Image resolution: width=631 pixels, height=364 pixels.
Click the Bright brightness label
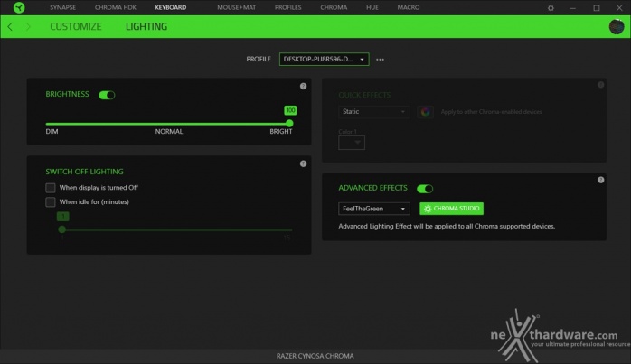pos(281,132)
